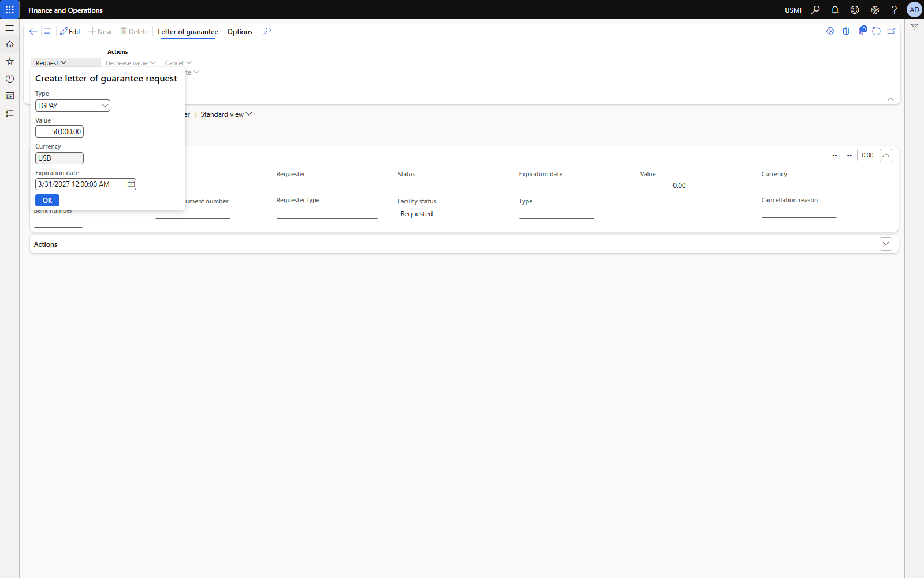
Task: Click Delete in the toolbar
Action: coord(134,32)
